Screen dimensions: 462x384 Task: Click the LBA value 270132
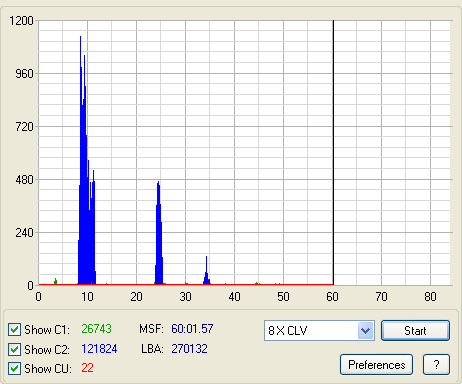189,349
